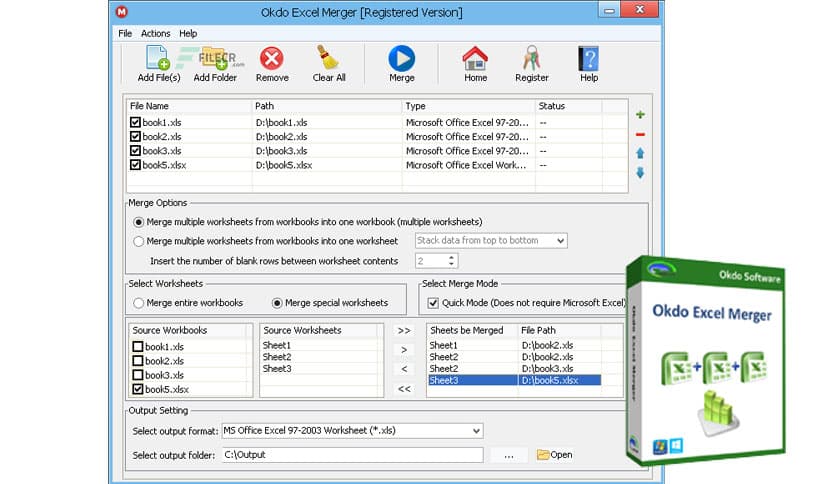836x484 pixels.
Task: Minimize the Okdo Excel Merger window
Action: click(x=609, y=10)
